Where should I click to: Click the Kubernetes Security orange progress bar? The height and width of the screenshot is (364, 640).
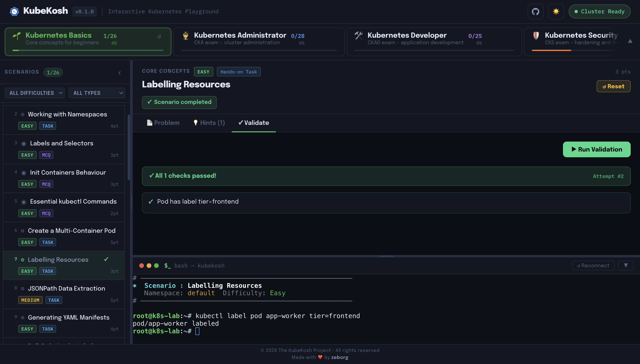[551, 50]
